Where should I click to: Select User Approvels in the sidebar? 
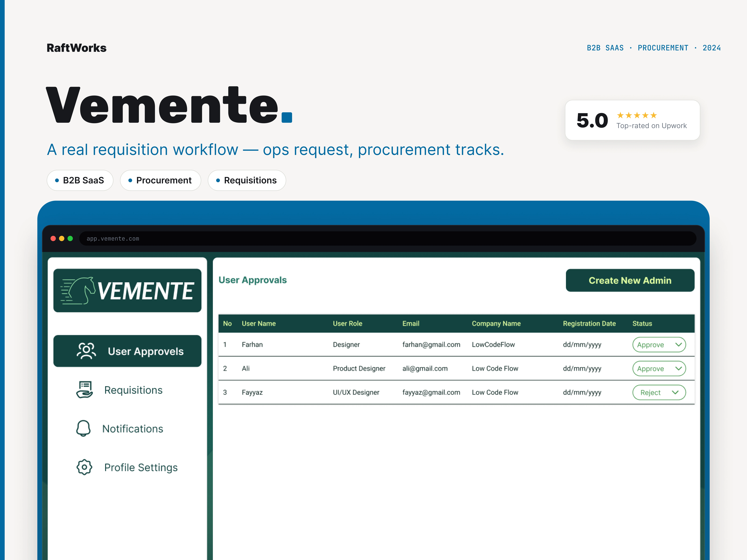(127, 351)
